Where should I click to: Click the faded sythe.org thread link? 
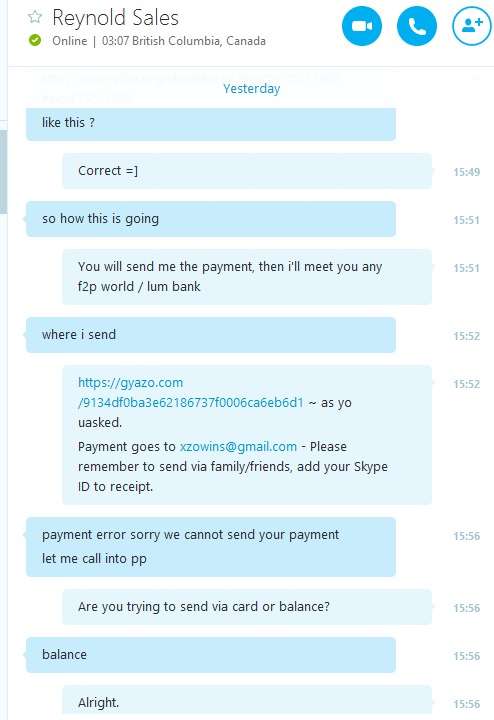click(191, 88)
